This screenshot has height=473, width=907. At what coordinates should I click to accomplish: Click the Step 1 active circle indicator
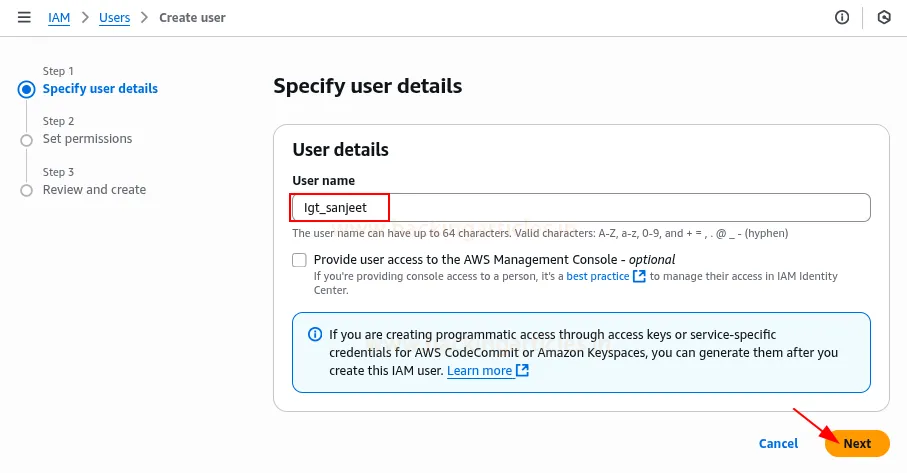coord(26,89)
